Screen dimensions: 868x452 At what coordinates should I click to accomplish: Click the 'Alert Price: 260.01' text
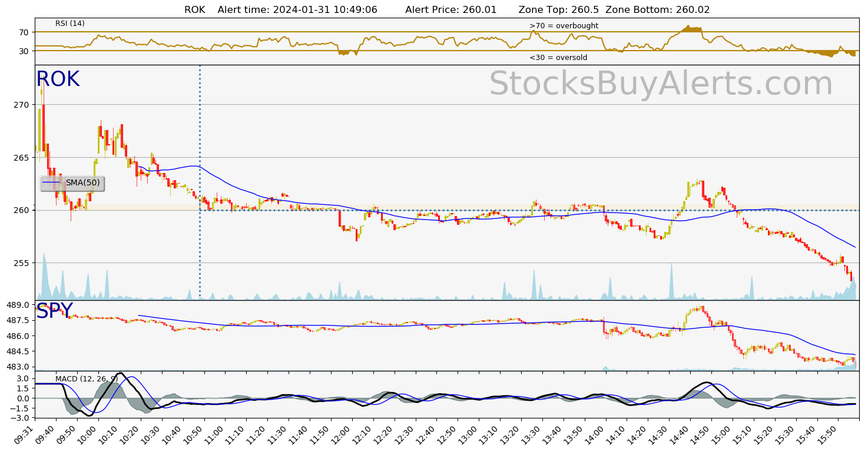click(x=451, y=9)
